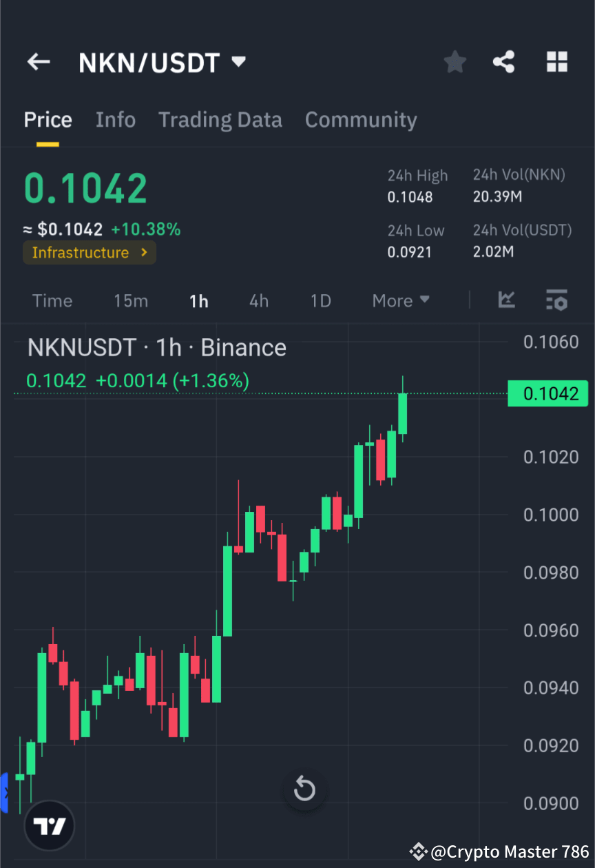
Task: Enable the 1D chart interval
Action: [x=320, y=300]
